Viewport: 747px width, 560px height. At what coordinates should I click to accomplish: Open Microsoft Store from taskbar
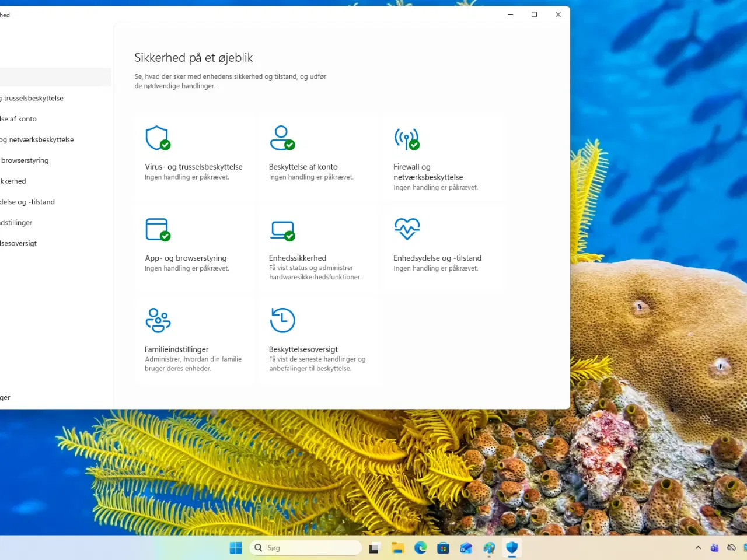coord(444,548)
